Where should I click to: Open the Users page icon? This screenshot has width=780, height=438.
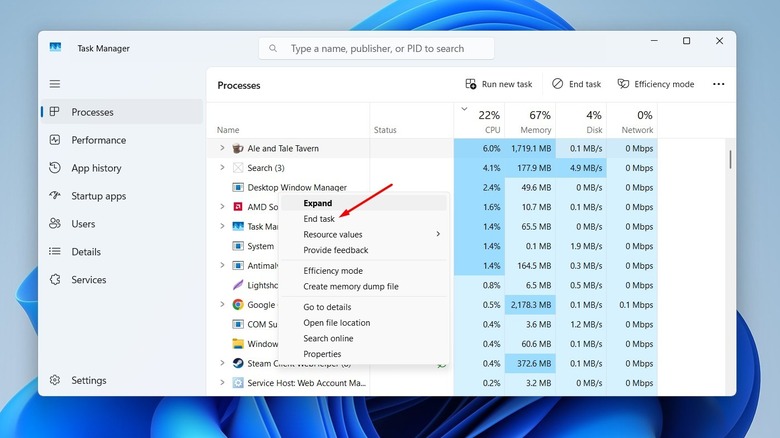coord(55,224)
